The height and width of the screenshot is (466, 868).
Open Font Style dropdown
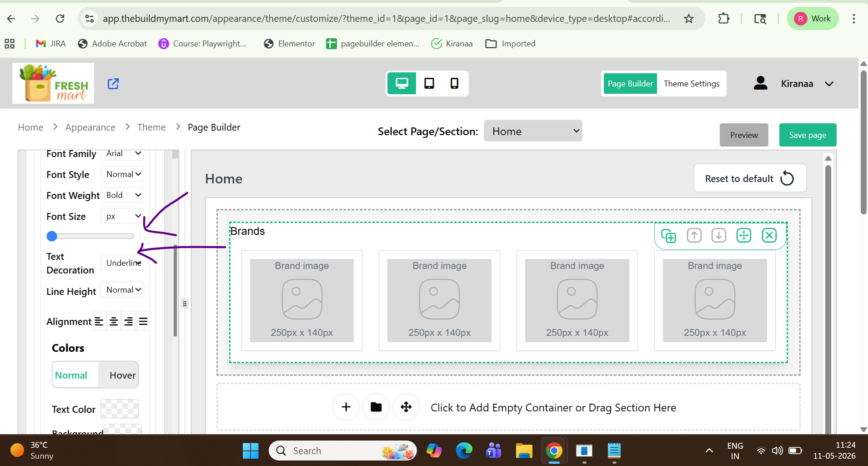122,174
